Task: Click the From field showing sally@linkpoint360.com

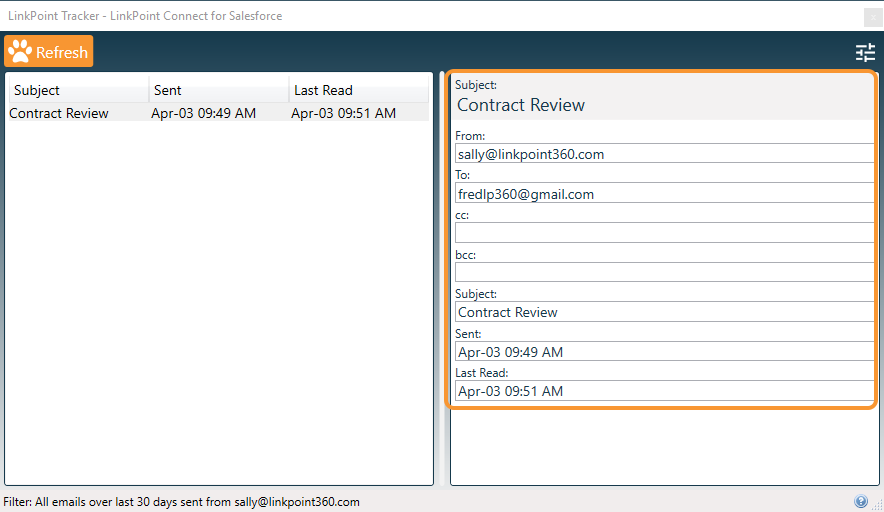Action: click(x=664, y=154)
